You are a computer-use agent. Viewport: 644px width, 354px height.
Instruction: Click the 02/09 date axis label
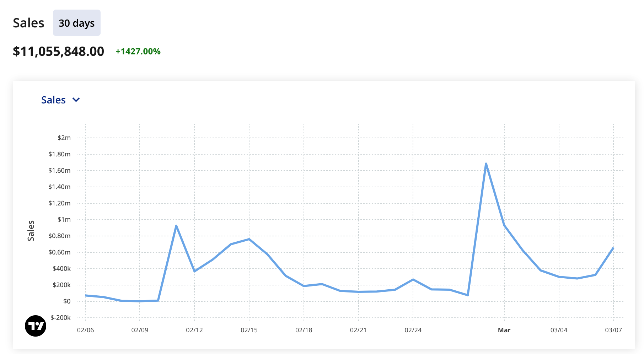pos(140,330)
